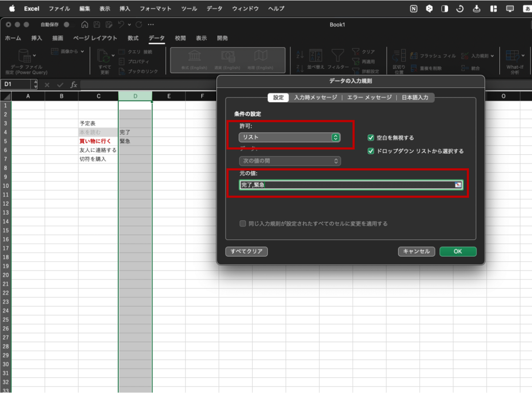Click cell containing 緊急

coord(135,141)
